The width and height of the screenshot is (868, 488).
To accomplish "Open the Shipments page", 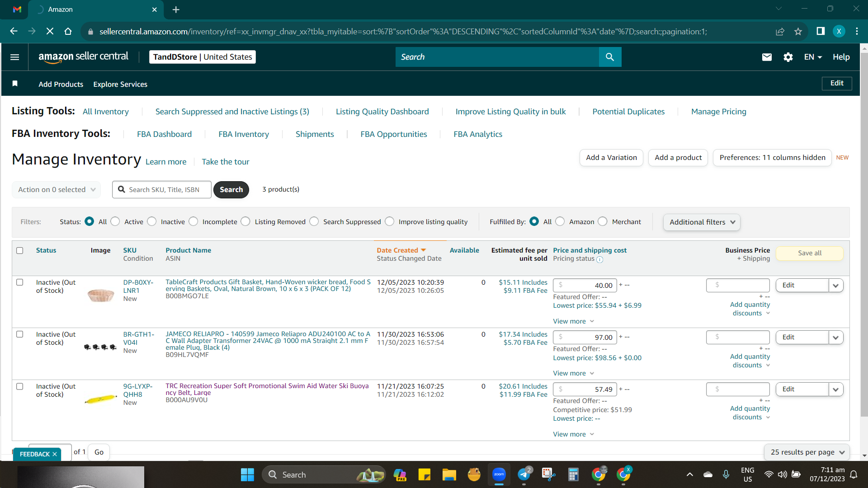I will [x=315, y=134].
